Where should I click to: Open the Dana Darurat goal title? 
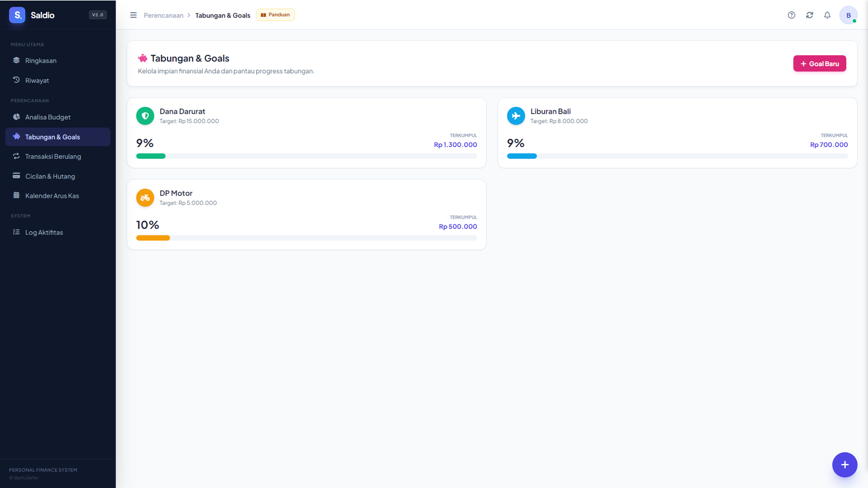click(x=182, y=112)
